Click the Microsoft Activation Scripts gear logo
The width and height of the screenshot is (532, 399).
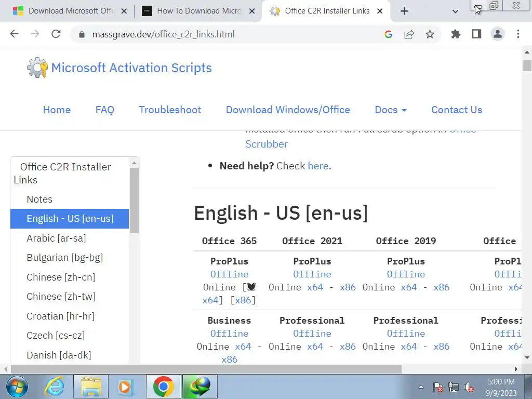(x=37, y=68)
